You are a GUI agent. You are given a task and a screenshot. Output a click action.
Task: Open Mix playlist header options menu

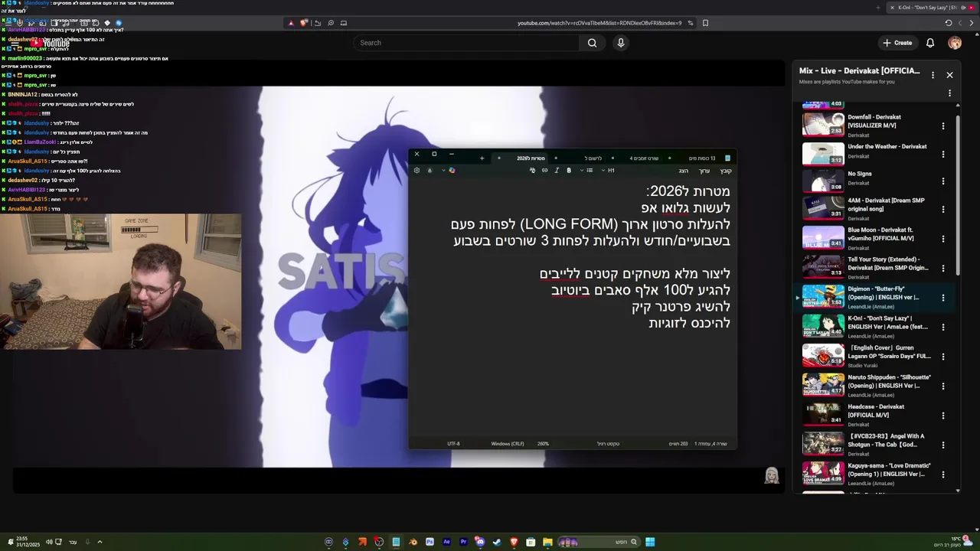pyautogui.click(x=933, y=75)
